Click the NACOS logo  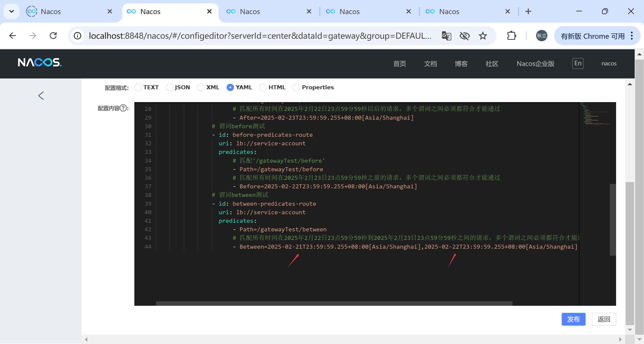[40, 62]
